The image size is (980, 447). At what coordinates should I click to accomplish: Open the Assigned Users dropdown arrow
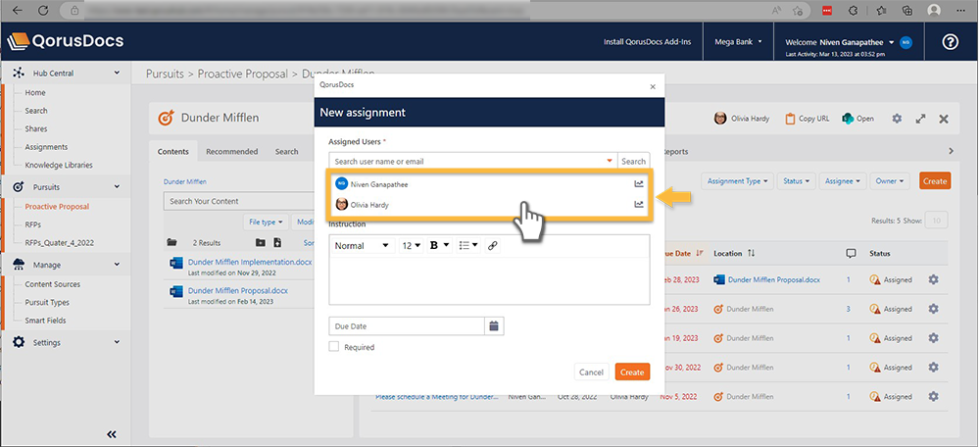(610, 162)
